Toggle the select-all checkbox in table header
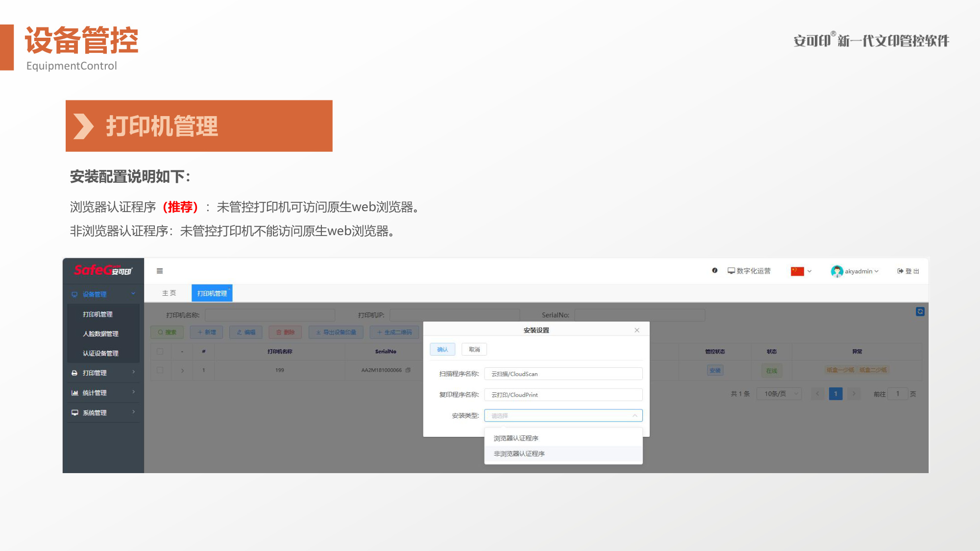This screenshot has width=980, height=551. coord(160,351)
